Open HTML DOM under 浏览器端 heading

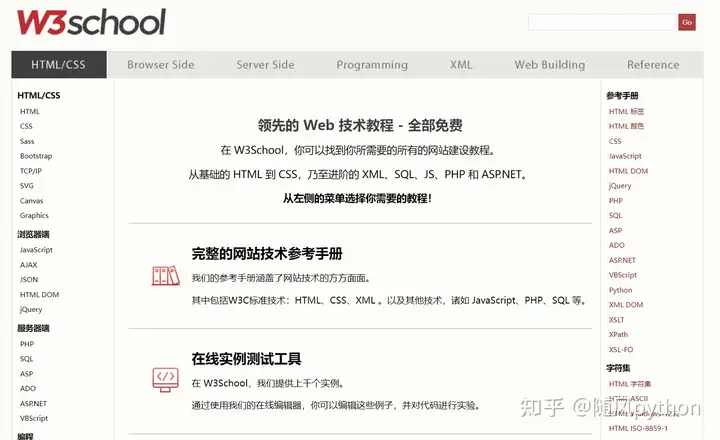point(39,295)
